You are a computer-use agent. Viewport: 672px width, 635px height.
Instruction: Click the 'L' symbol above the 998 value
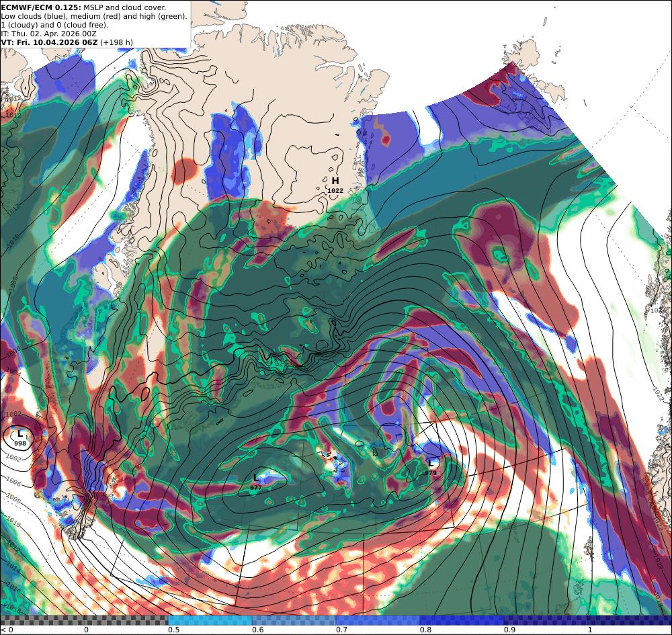pyautogui.click(x=19, y=434)
